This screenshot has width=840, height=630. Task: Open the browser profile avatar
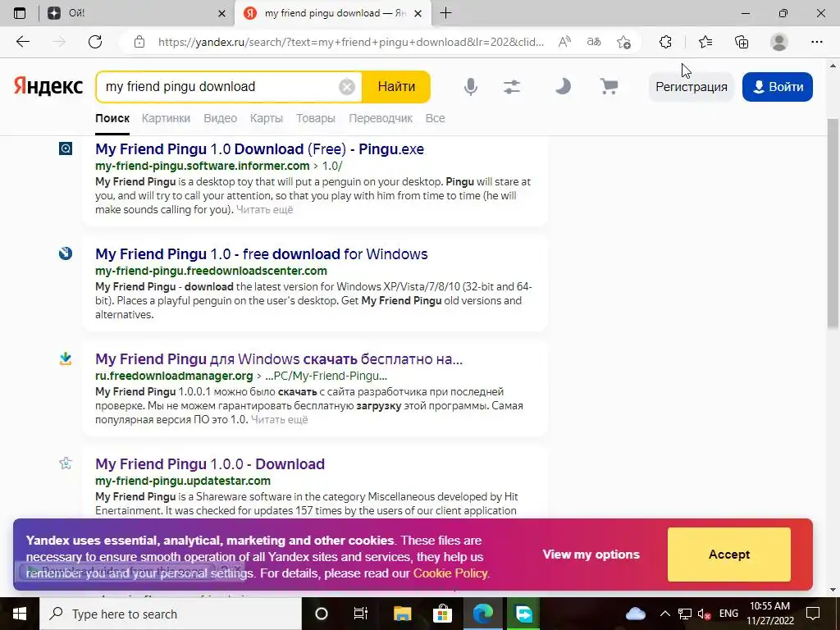click(x=779, y=42)
